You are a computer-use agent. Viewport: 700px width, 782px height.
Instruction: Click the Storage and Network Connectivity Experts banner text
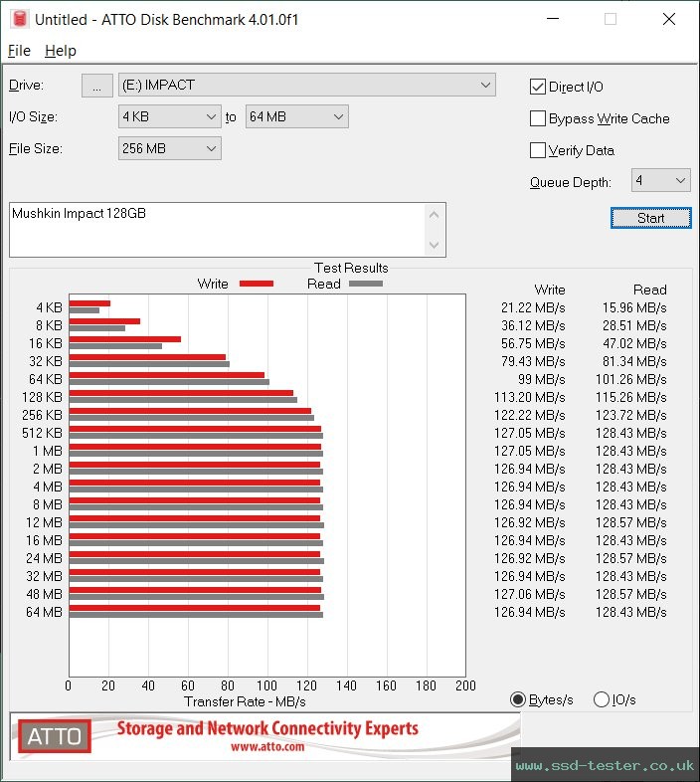click(x=267, y=728)
